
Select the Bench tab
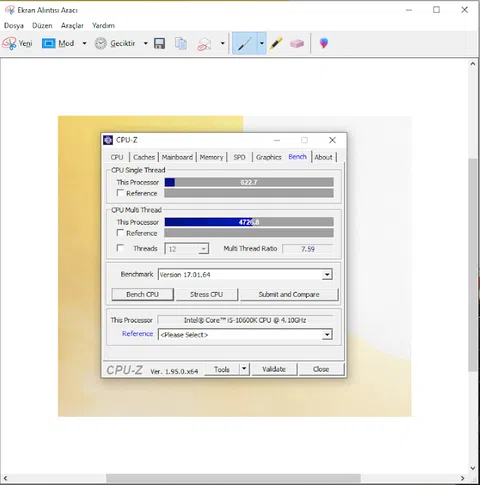(297, 156)
